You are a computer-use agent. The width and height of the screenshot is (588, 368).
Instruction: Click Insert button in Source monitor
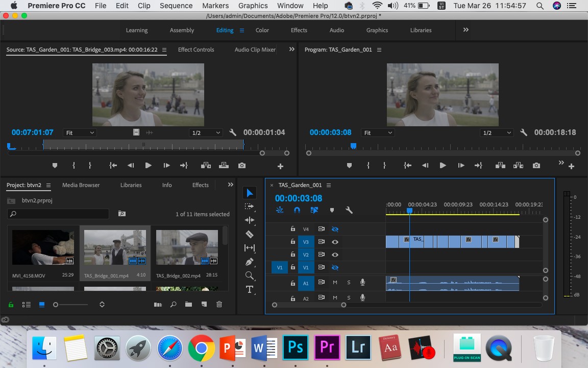pyautogui.click(x=206, y=166)
